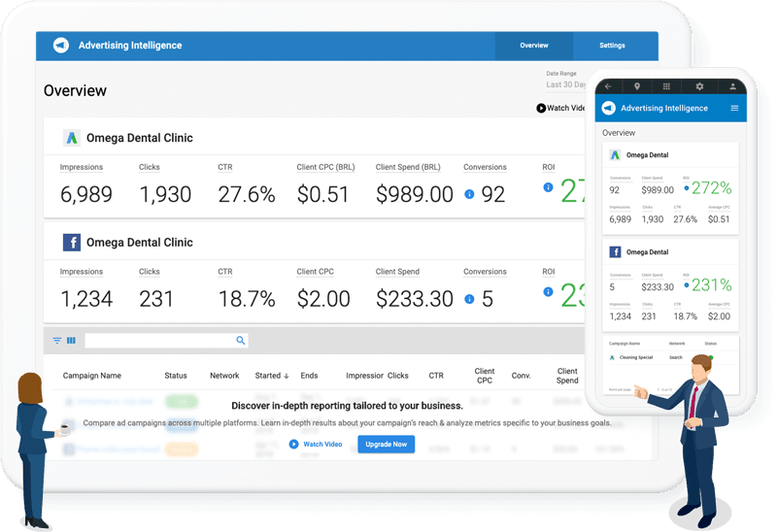The image size is (777, 532).
Task: Click the Facebook logo beside Omega Dental Clinic
Action: point(71,243)
